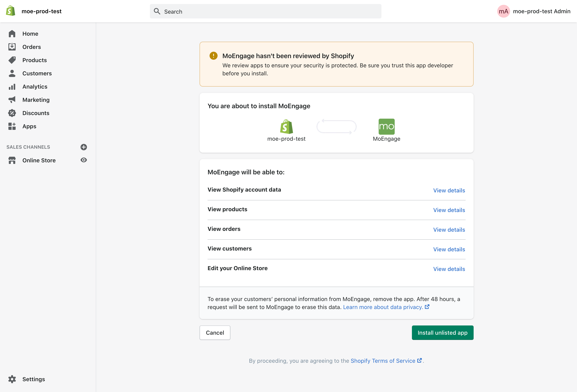Click the MoEngage label under app logo
The width and height of the screenshot is (577, 392).
(x=386, y=139)
